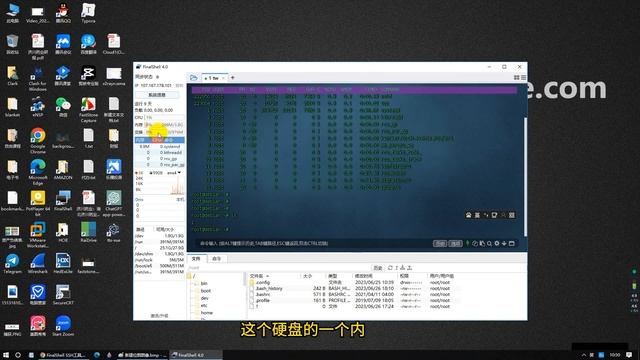Viewport: 640px width, 360px height.
Task: Open the Start Zoom desktop icon
Action: coord(63,326)
